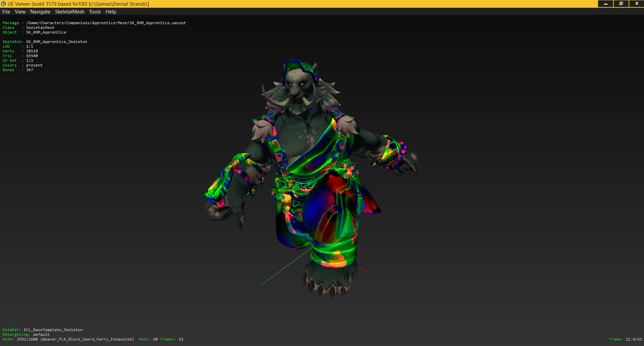Open the Navigate menu

(x=40, y=12)
